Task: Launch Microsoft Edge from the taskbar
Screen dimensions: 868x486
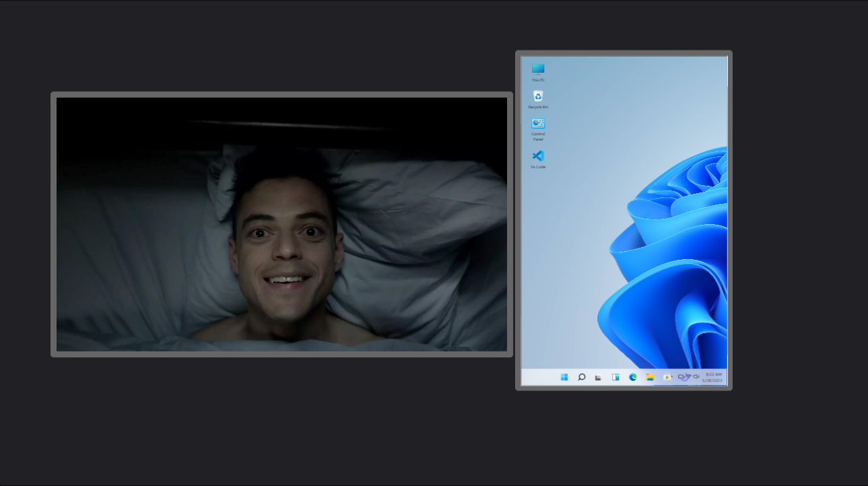Action: 632,377
